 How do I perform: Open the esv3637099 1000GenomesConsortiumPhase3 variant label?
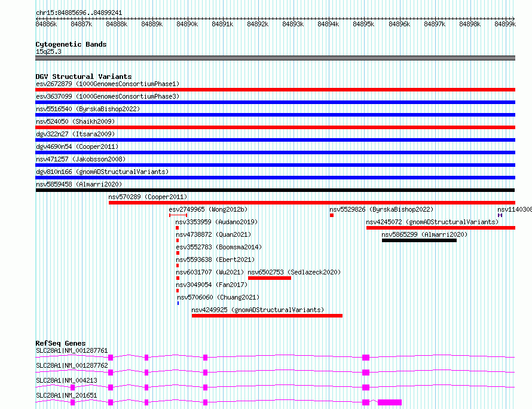[108, 96]
